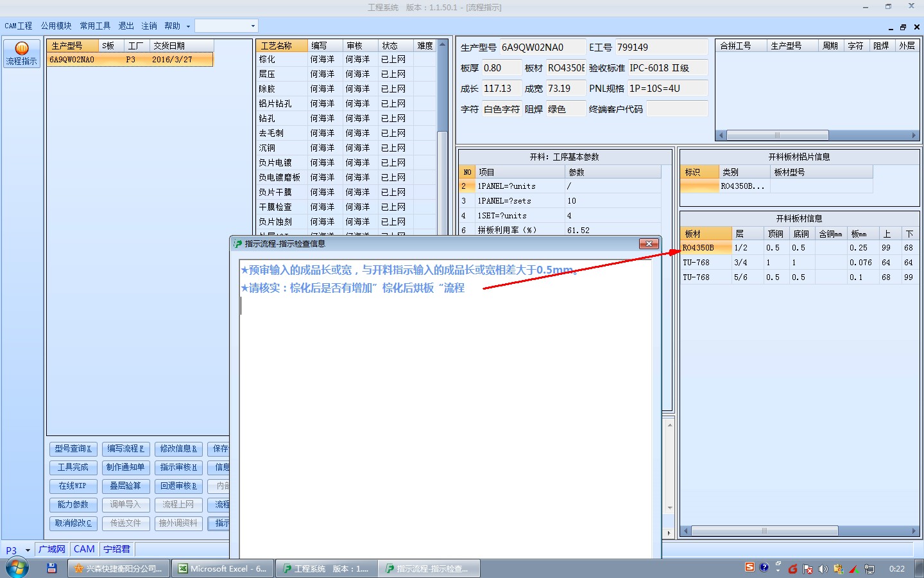Image resolution: width=924 pixels, height=578 pixels.
Task: Click the 型号查询X button
Action: click(x=73, y=449)
